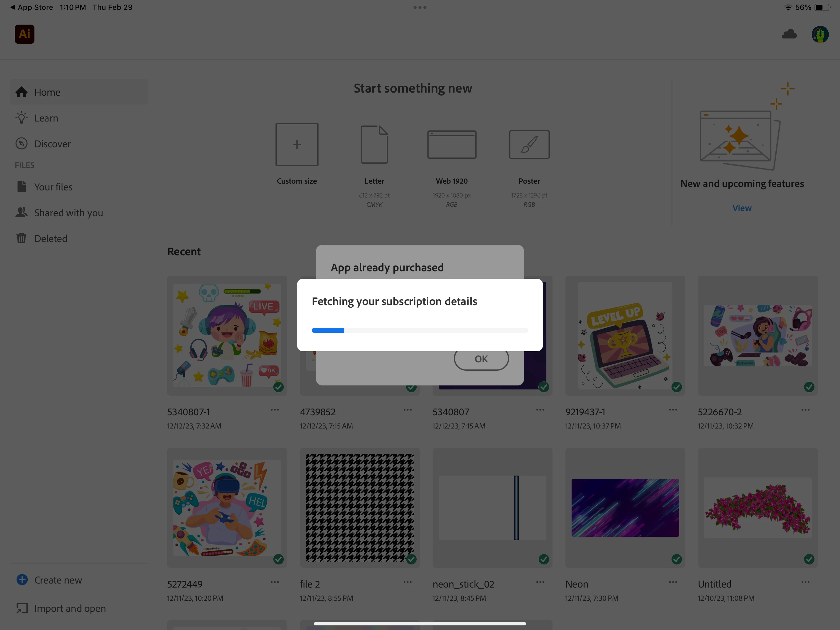Viewport: 840px width, 630px height.
Task: Open the user profile avatar
Action: [x=820, y=34]
